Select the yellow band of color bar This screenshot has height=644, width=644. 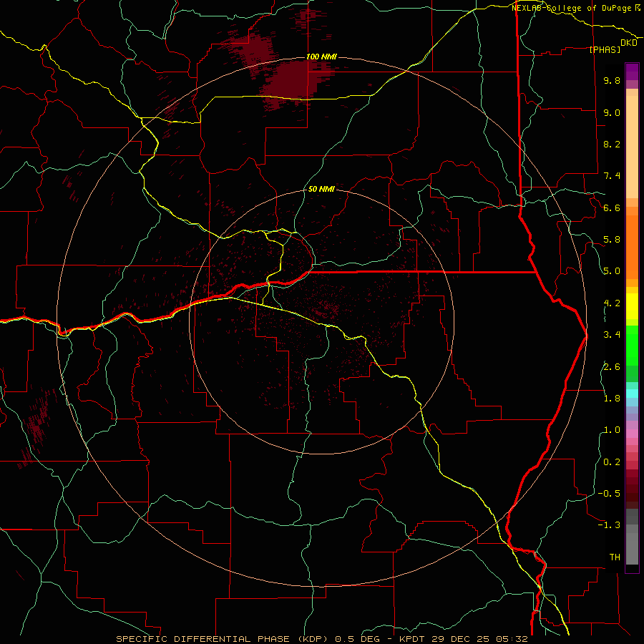[632, 306]
